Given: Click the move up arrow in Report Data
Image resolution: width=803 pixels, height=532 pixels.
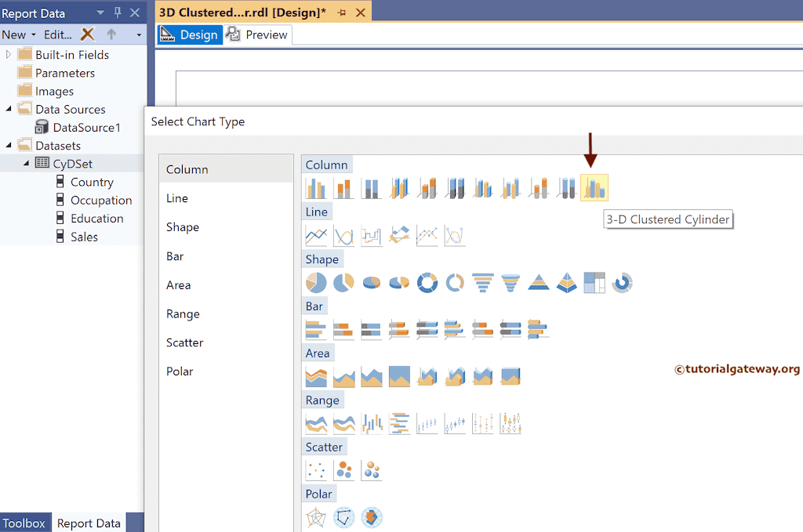Looking at the screenshot, I should click(x=111, y=34).
